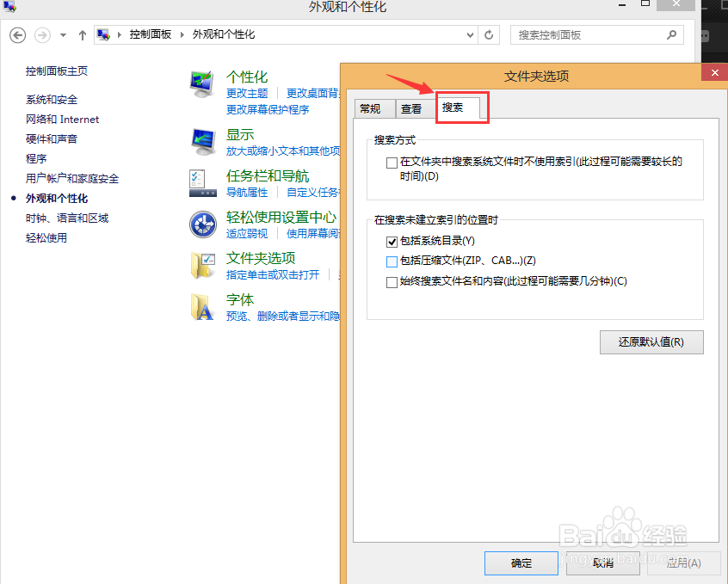The width and height of the screenshot is (728, 584).
Task: Open 个性化 via its desktop icon
Action: [x=202, y=83]
